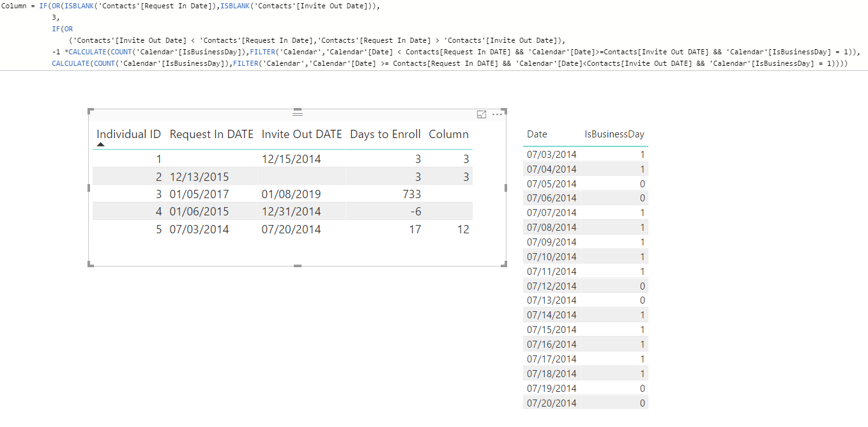Select calendar date 07/19/2014

(551, 388)
